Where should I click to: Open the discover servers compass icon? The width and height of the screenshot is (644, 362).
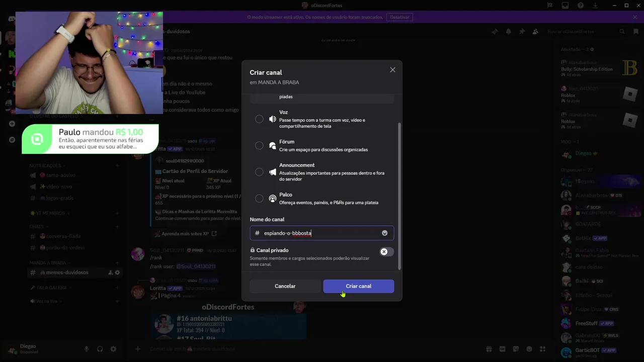12,140
